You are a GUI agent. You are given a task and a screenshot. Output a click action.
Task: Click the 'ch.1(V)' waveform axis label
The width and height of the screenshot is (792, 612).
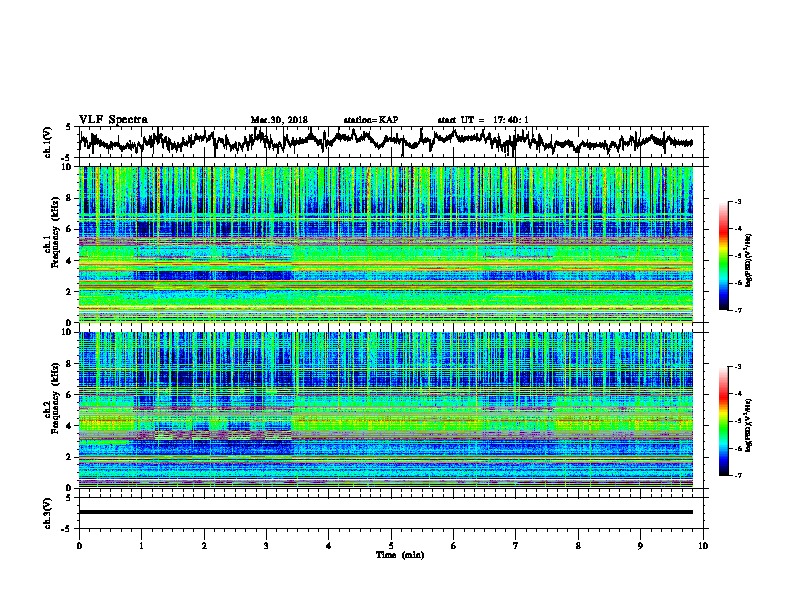coord(48,142)
